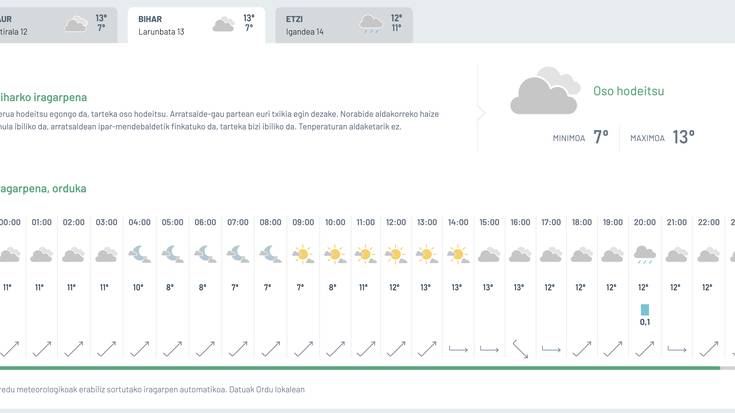Image resolution: width=735 pixels, height=413 pixels.
Task: Click the 15:00 cloudy weather icon
Action: (489, 255)
